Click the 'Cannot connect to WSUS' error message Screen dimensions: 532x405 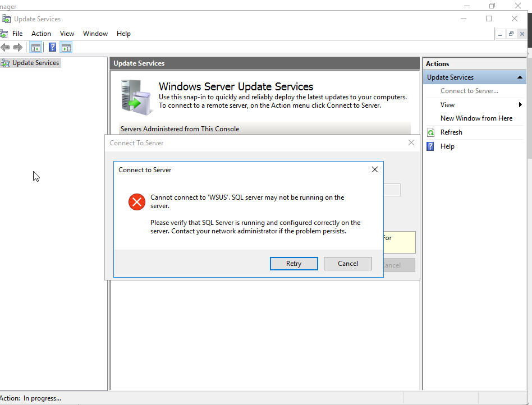pyautogui.click(x=247, y=201)
